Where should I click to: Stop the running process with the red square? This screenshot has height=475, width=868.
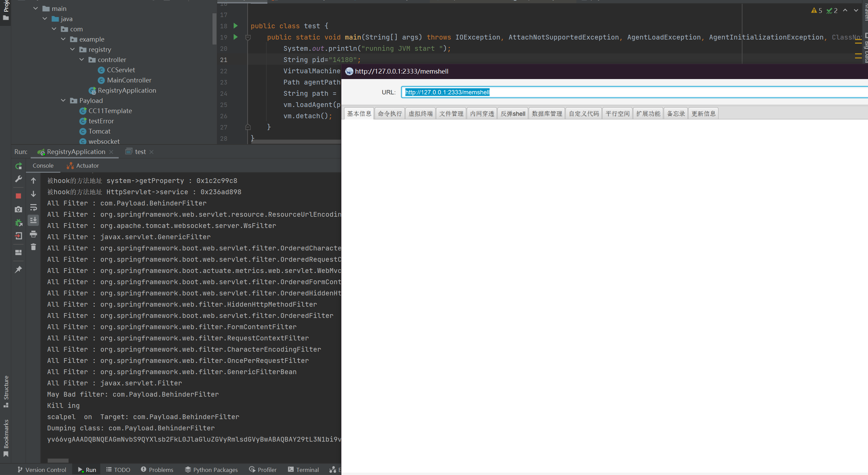tap(18, 196)
